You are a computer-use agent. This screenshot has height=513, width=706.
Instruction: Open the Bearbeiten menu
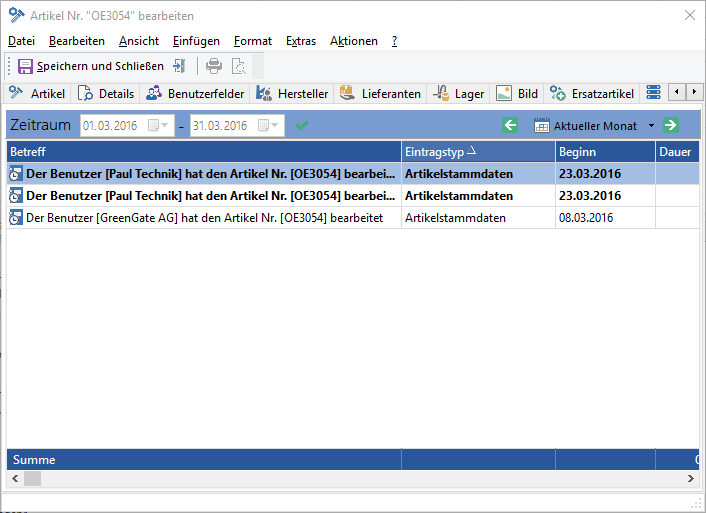(77, 41)
